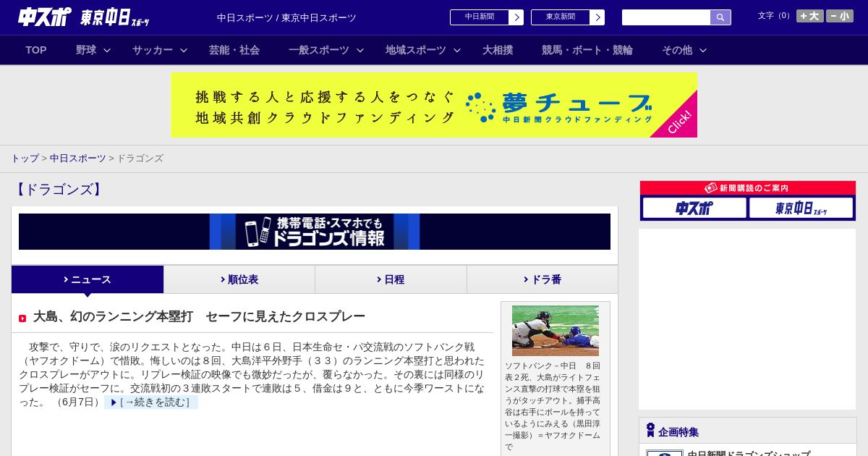This screenshot has width=868, height=456.
Task: Click the 東京中日スポーツ logo in header
Action: [x=115, y=18]
